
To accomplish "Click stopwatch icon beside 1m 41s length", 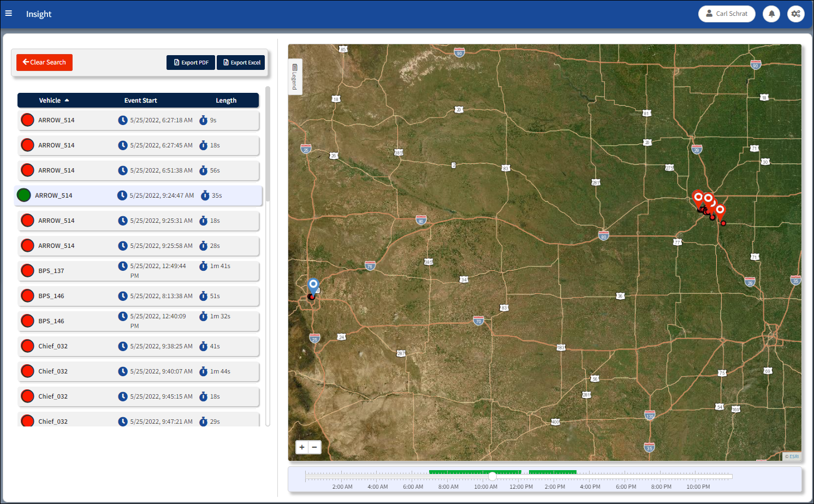I will [x=203, y=266].
